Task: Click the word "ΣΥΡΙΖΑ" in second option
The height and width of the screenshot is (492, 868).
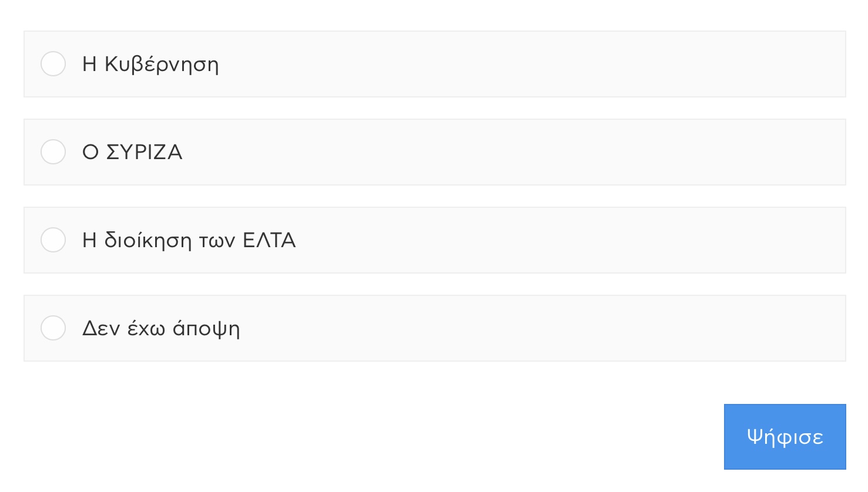Action: pyautogui.click(x=144, y=153)
